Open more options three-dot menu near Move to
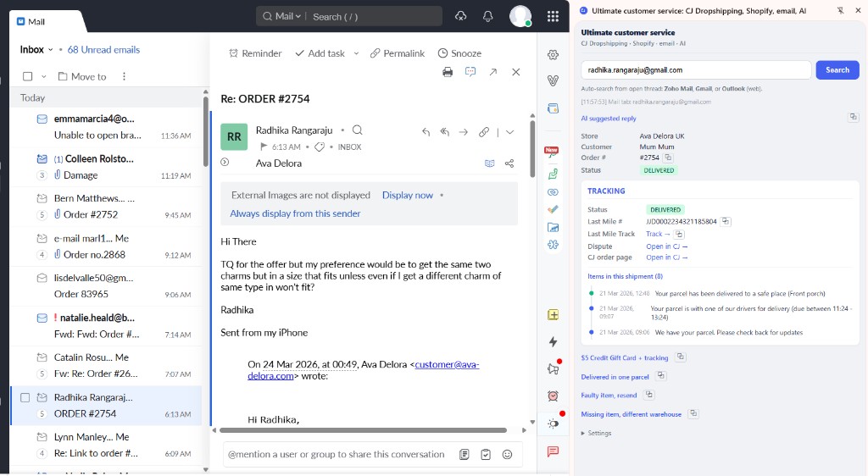The width and height of the screenshot is (868, 476). 124,76
